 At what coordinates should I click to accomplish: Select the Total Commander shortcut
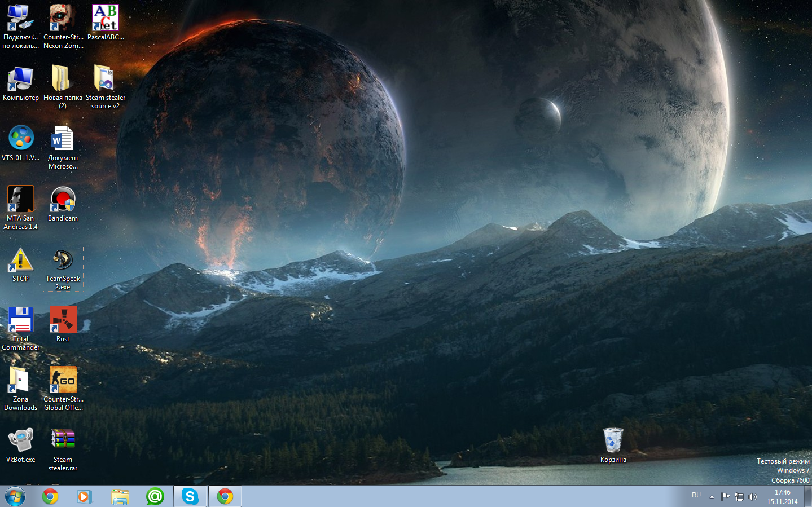pos(20,328)
